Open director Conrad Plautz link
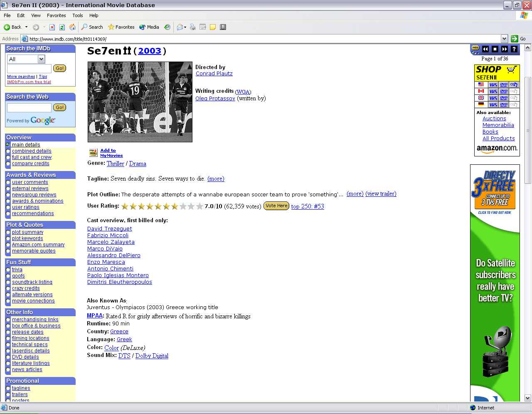 click(214, 74)
